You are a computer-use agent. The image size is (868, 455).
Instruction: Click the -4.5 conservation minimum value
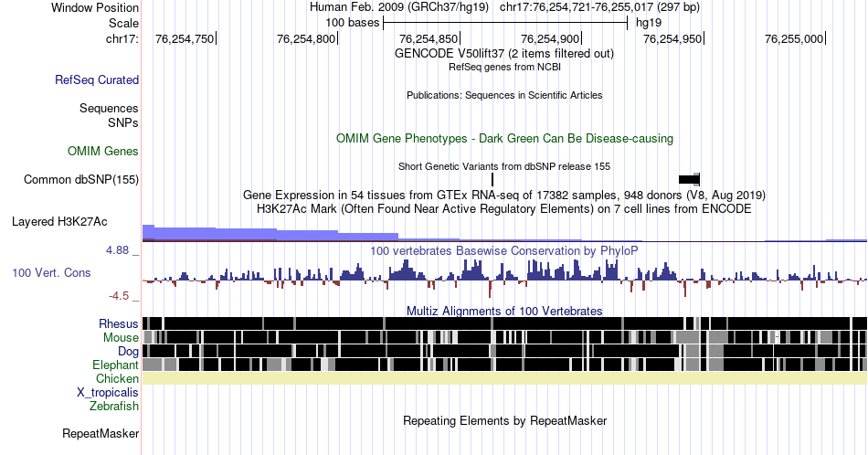coord(119,296)
